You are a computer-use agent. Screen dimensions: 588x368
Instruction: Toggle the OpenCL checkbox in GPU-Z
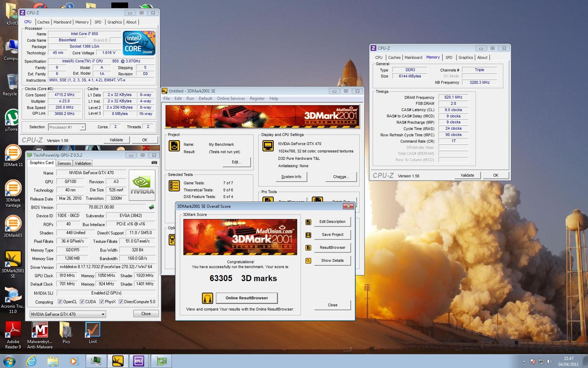click(60, 302)
